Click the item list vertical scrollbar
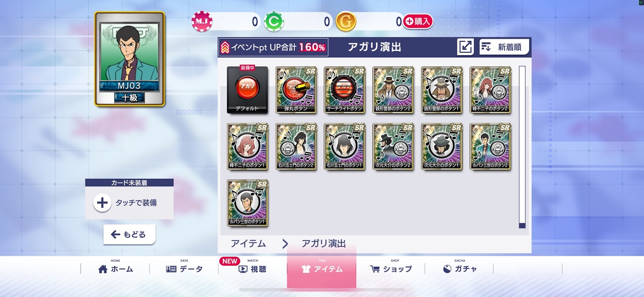 coord(522,147)
